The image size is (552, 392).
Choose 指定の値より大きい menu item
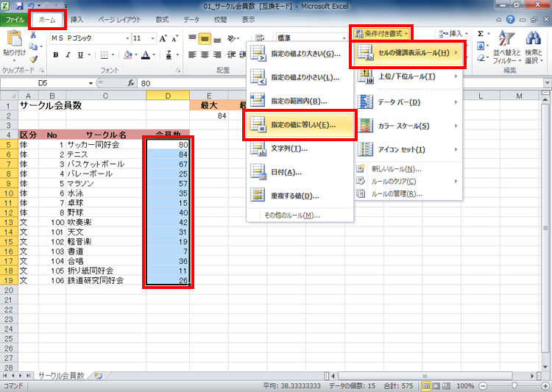[300, 54]
